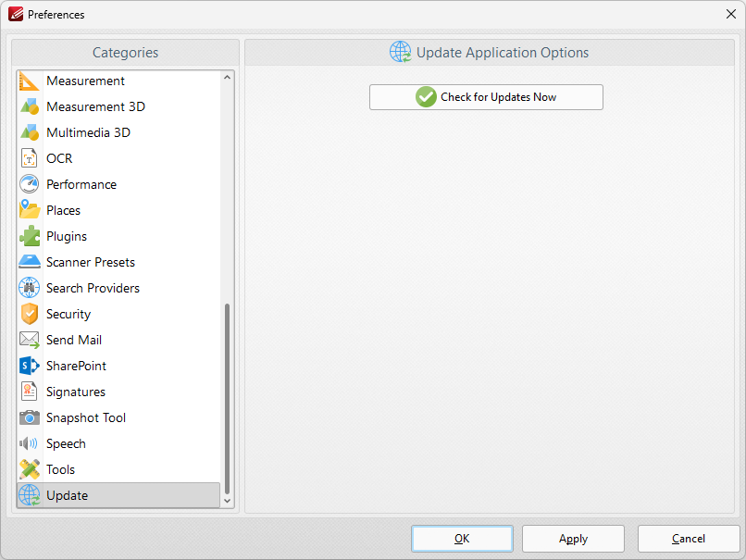Image resolution: width=746 pixels, height=560 pixels.
Task: Click the Preferences app icon in title bar
Action: click(16, 14)
